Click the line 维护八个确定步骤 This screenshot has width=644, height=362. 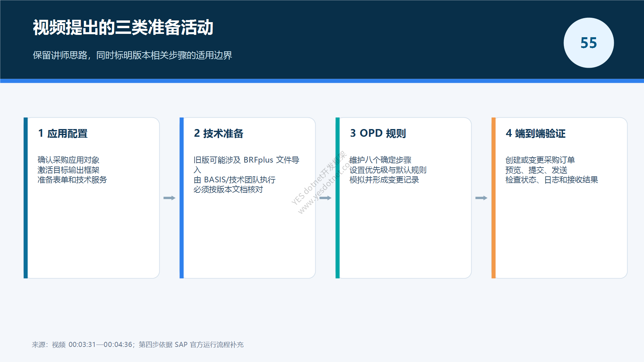point(380,160)
